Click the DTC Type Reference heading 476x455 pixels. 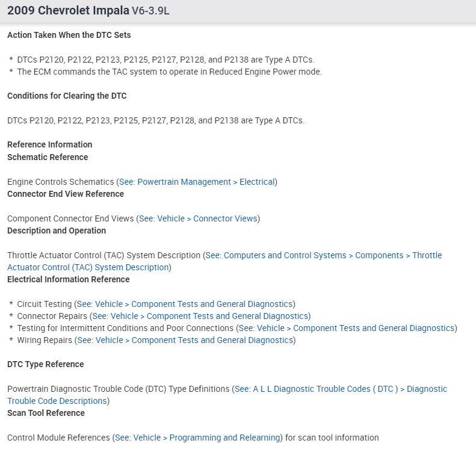(x=45, y=364)
